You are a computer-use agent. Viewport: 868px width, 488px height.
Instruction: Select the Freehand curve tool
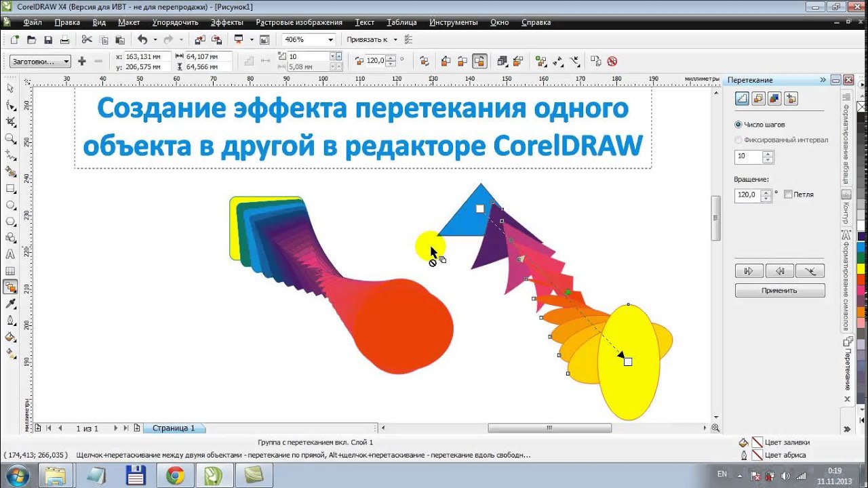[10, 155]
